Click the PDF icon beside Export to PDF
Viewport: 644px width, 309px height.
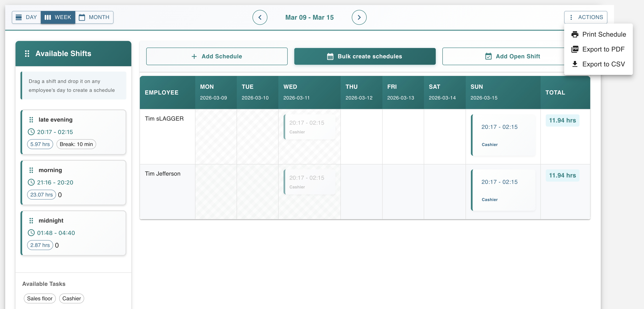click(x=575, y=49)
